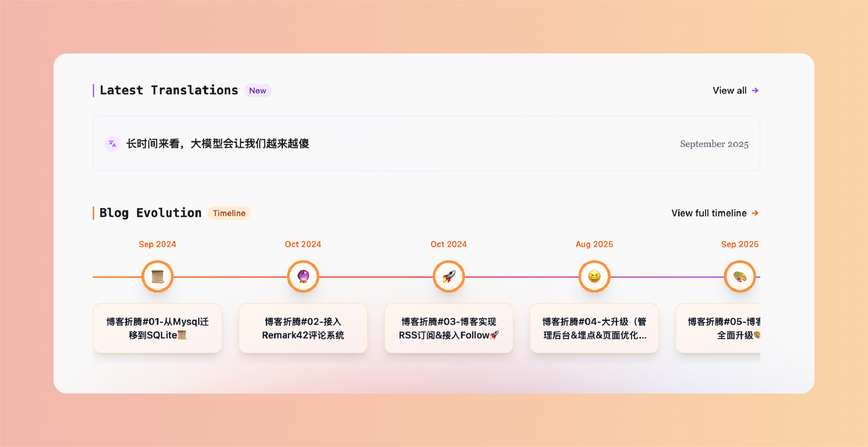Select the Sep 2024 date label
The height and width of the screenshot is (447, 868).
pos(157,244)
